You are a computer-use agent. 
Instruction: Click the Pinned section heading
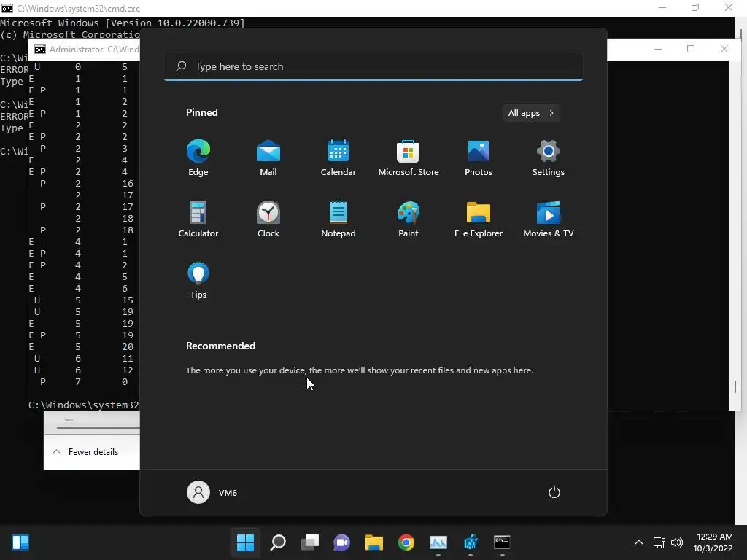[x=202, y=112]
